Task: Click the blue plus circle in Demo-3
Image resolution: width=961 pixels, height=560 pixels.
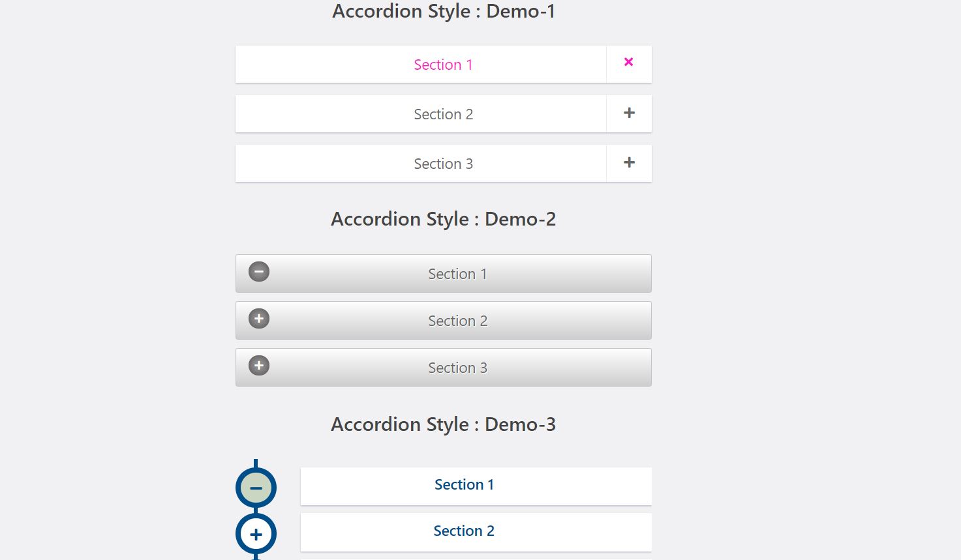Action: [256, 535]
